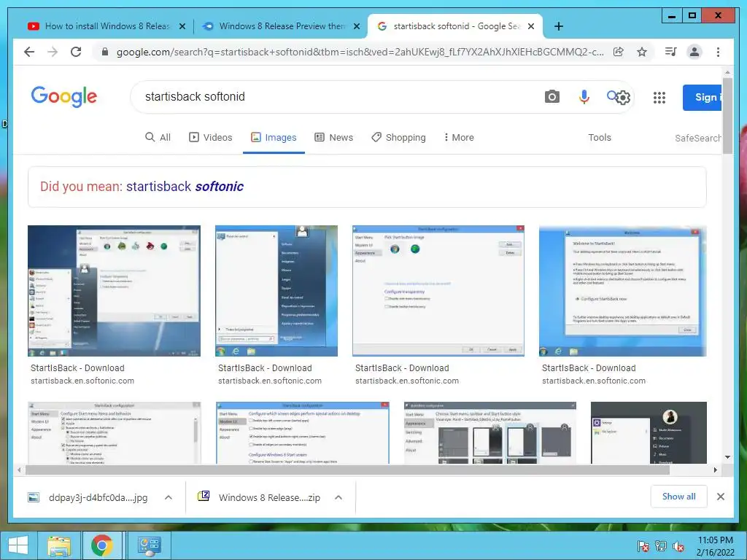Click the first StartIsBack - Download title

77,368
